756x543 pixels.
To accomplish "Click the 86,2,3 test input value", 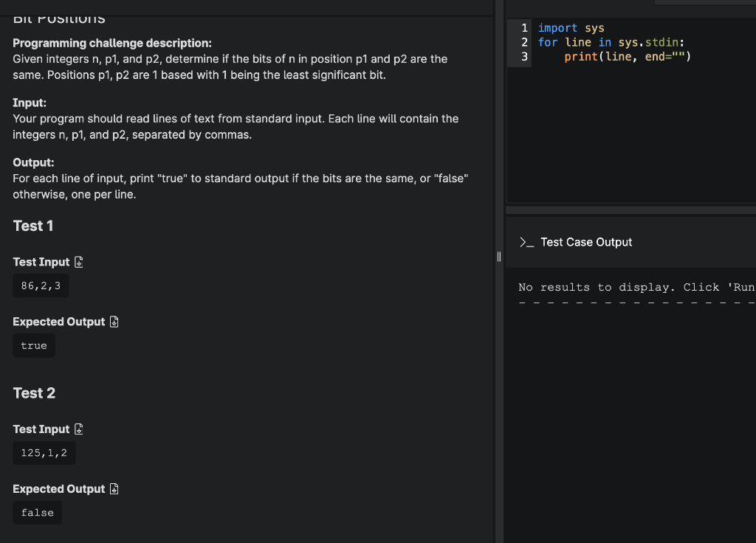I will tap(41, 286).
